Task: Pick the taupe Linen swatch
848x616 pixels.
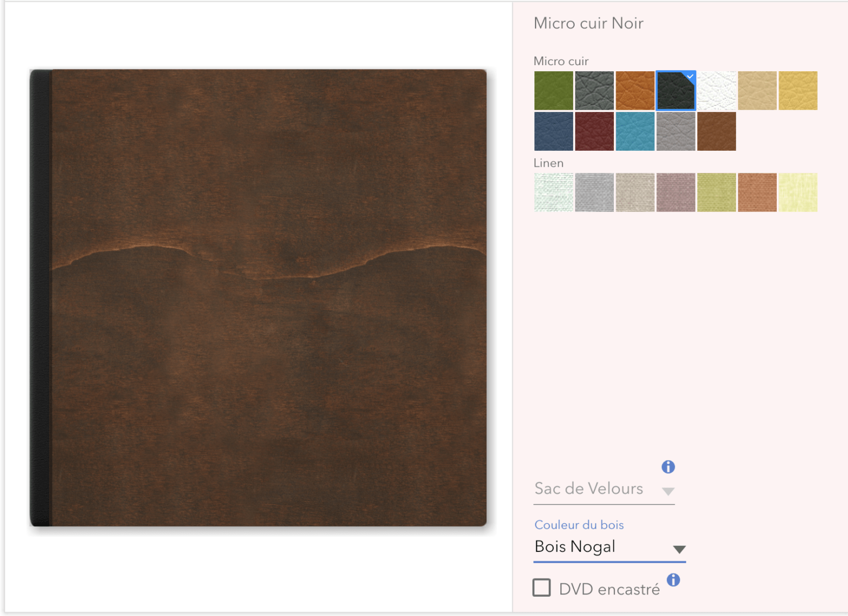Action: (635, 193)
